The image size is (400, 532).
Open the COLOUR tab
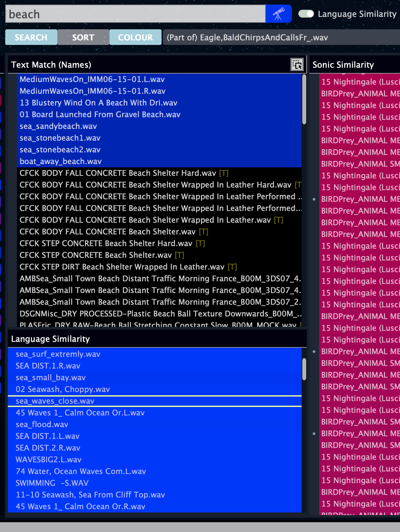click(135, 37)
